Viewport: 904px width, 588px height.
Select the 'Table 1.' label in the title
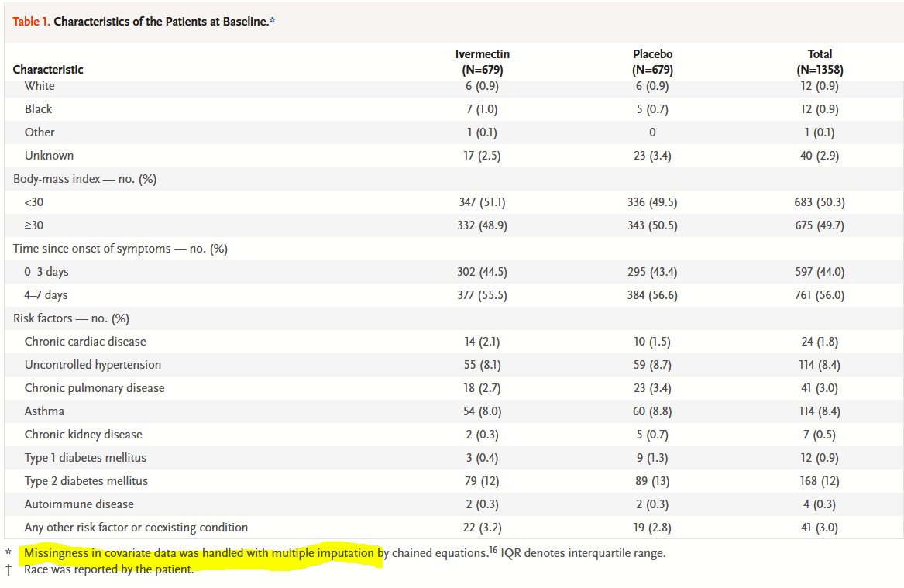tap(31, 22)
